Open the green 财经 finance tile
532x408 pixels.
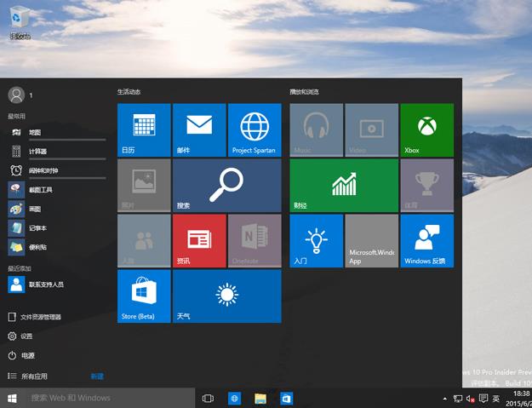point(344,186)
